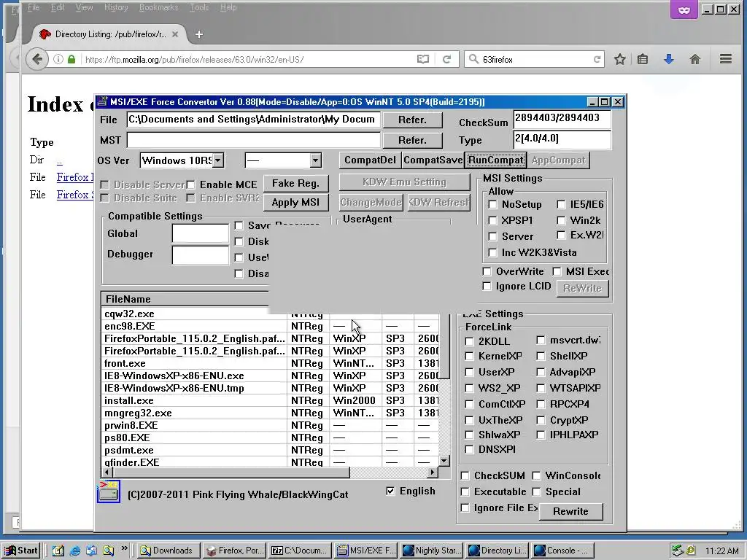This screenshot has height=560, width=747.
Task: Click Refer. button next to File
Action: [413, 120]
